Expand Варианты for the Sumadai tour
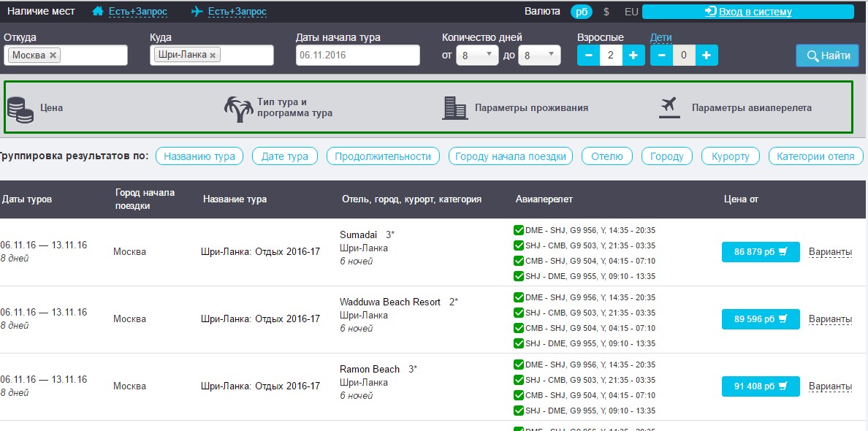The width and height of the screenshot is (868, 431). coord(830,252)
